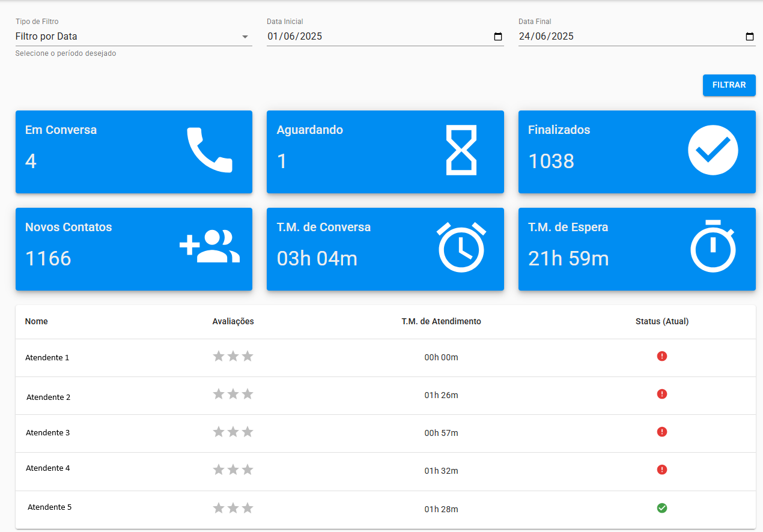Screen dimensions: 763x532
Task: Click the third star rating for Atendente 2
Action: 248,394
